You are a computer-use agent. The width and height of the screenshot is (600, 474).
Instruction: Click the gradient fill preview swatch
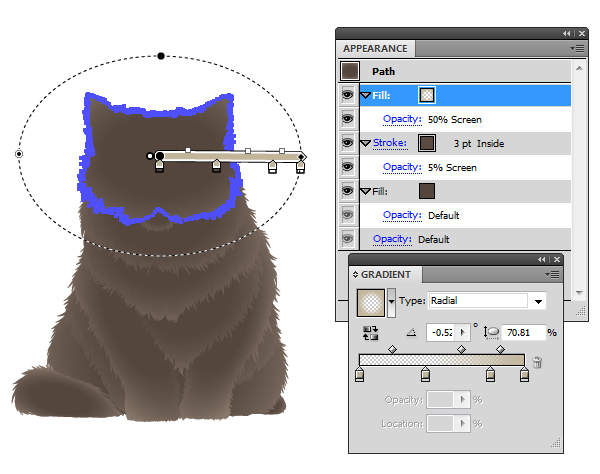tap(370, 303)
